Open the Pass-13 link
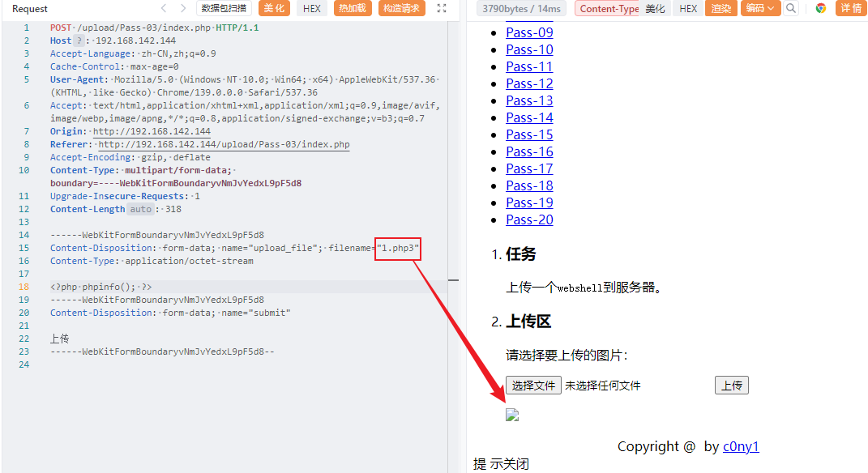The width and height of the screenshot is (868, 473). pyautogui.click(x=529, y=100)
